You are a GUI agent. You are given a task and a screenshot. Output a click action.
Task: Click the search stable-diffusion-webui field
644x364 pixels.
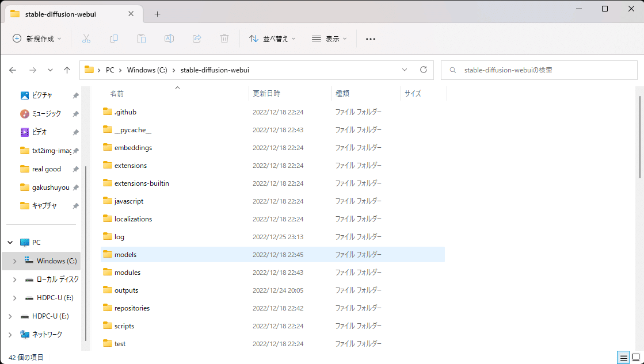pos(539,70)
